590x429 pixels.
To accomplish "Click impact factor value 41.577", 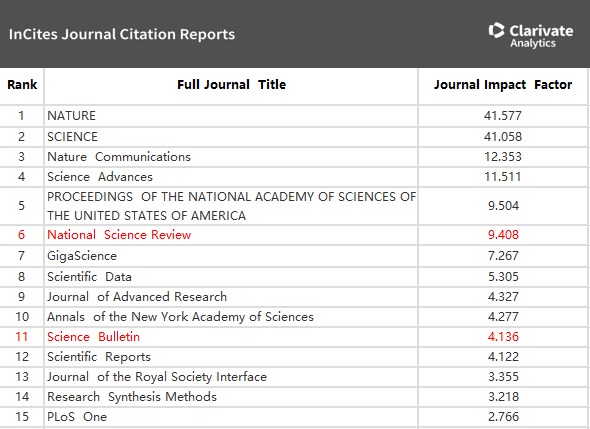I will (x=503, y=116).
